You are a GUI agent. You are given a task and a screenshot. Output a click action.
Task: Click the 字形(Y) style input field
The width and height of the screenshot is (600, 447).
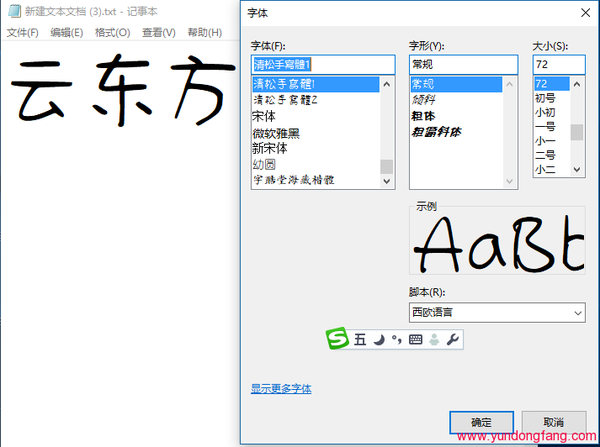click(463, 64)
